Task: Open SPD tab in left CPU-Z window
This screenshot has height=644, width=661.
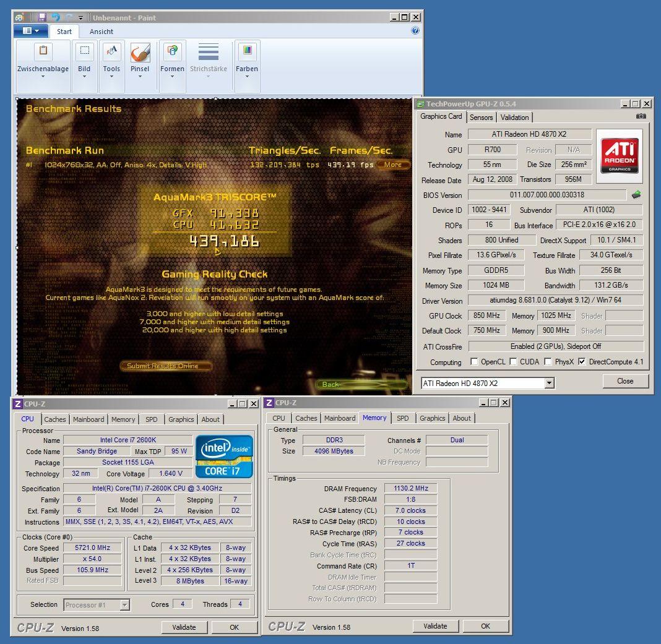Action: (152, 419)
